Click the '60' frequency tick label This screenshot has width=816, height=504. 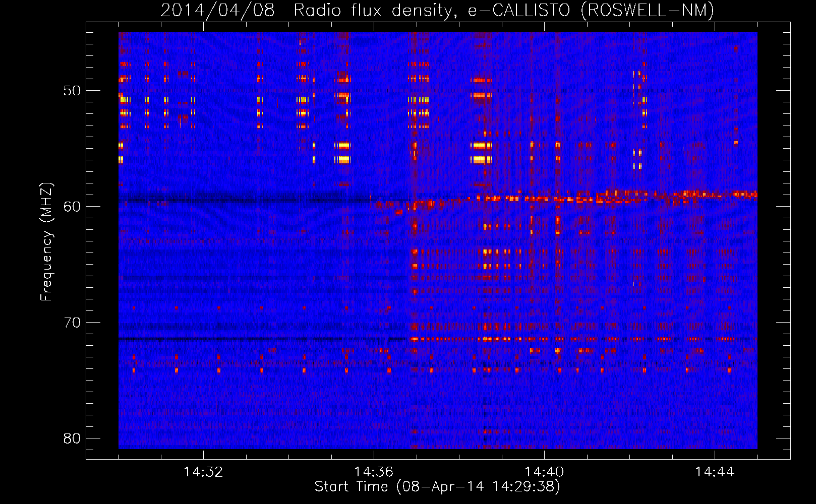(72, 207)
